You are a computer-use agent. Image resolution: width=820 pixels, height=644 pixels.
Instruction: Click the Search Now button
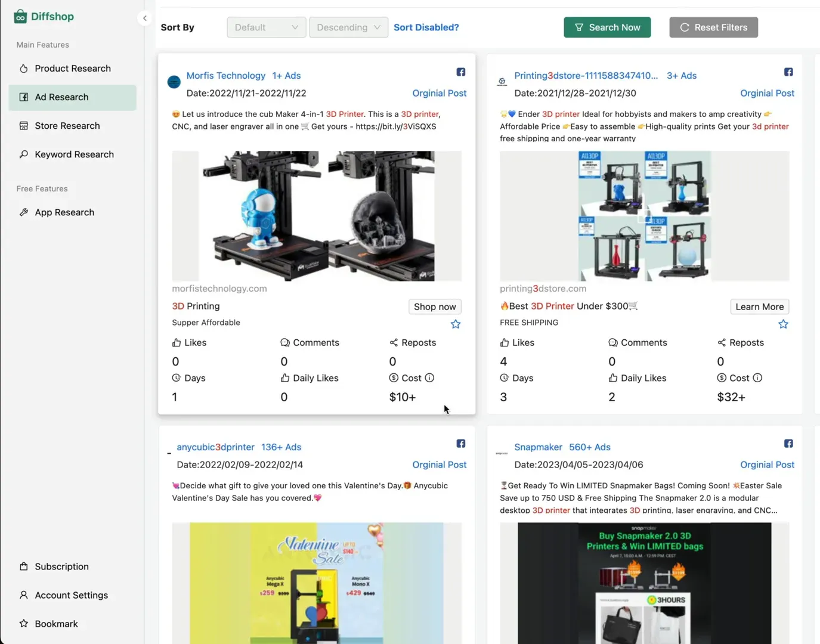point(607,27)
